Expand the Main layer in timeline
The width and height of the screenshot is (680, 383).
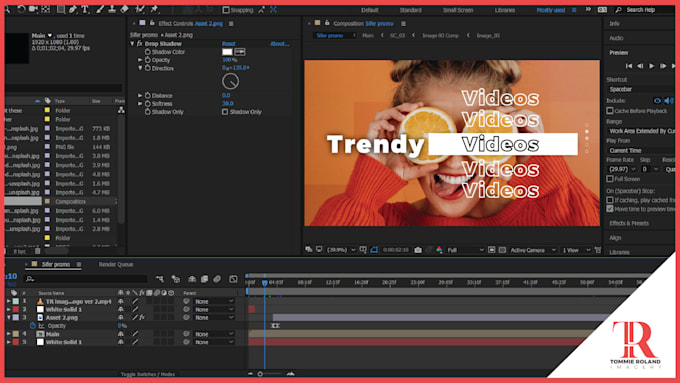tap(9, 334)
